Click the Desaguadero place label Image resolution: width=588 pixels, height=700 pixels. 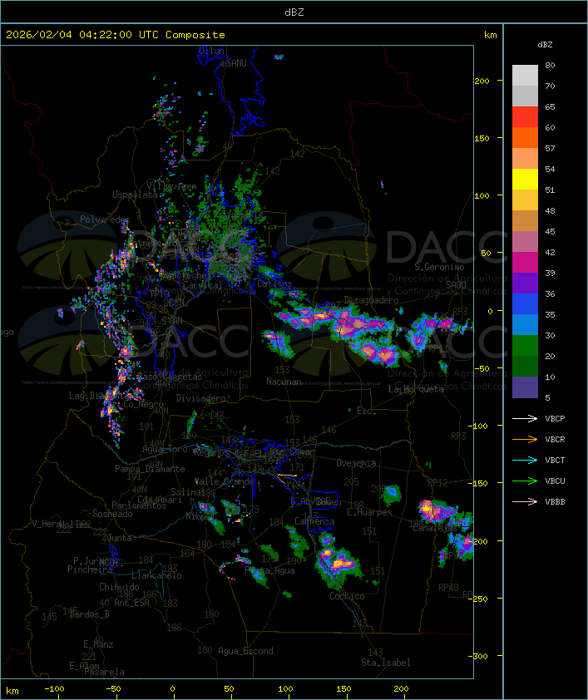pos(371,300)
